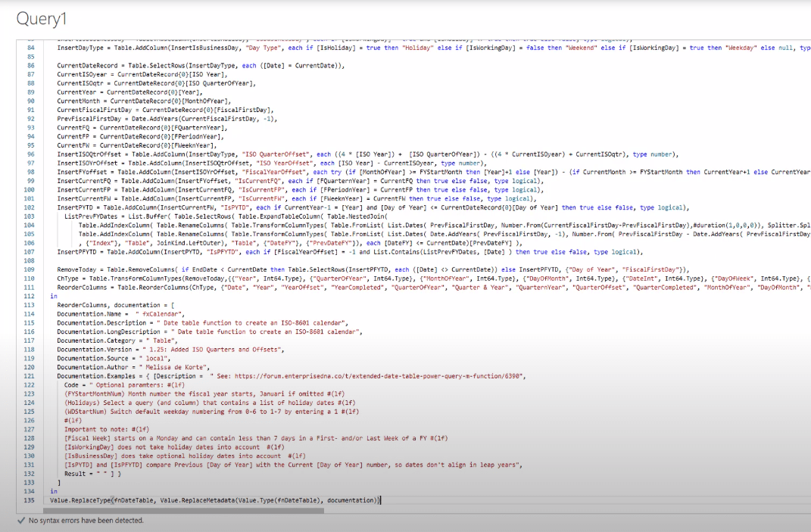Click the 'No syntax errors have been detected' message
Screen dimensions: 811x532
(x=86, y=521)
